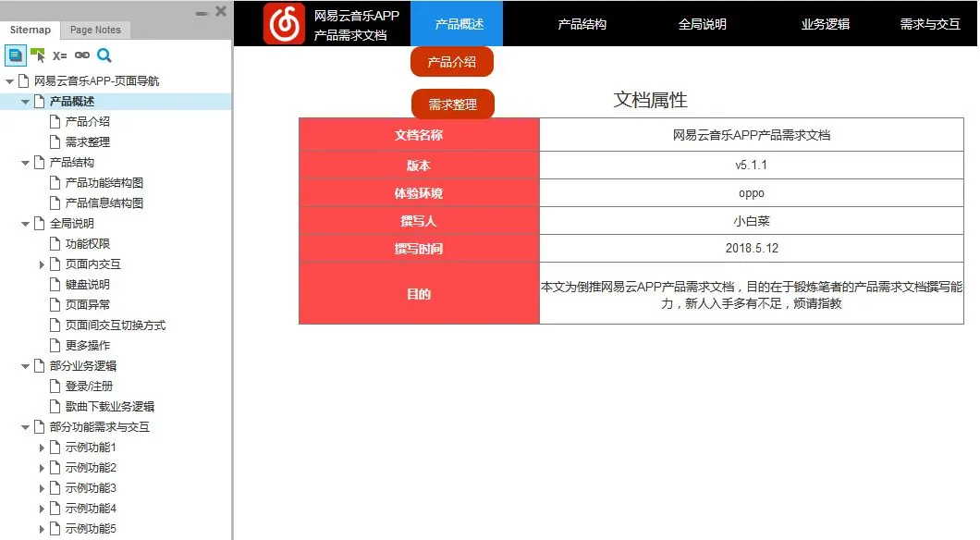Click the sitemap pages icon in toolbar

pos(16,55)
